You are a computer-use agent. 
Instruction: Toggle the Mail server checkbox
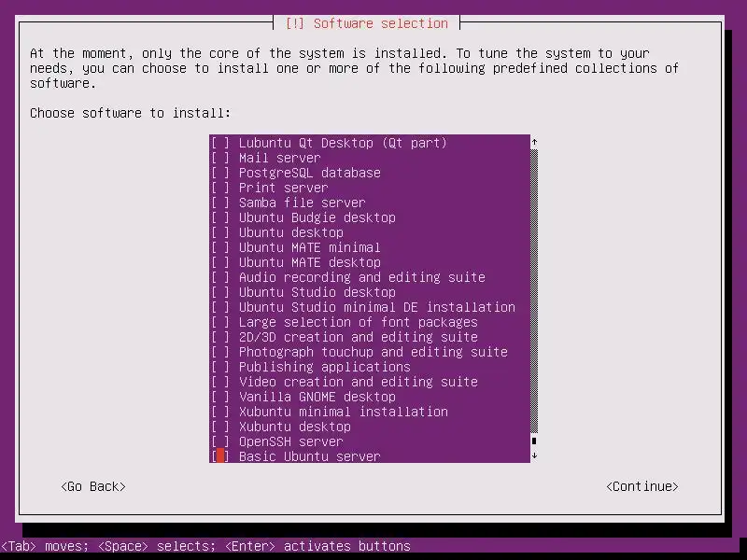220,158
